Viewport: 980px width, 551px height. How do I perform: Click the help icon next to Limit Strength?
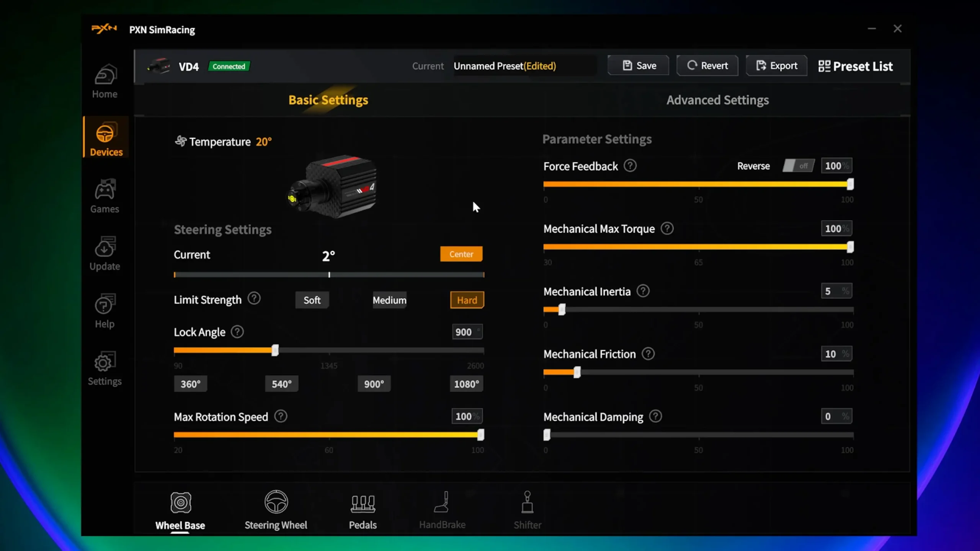pyautogui.click(x=254, y=298)
